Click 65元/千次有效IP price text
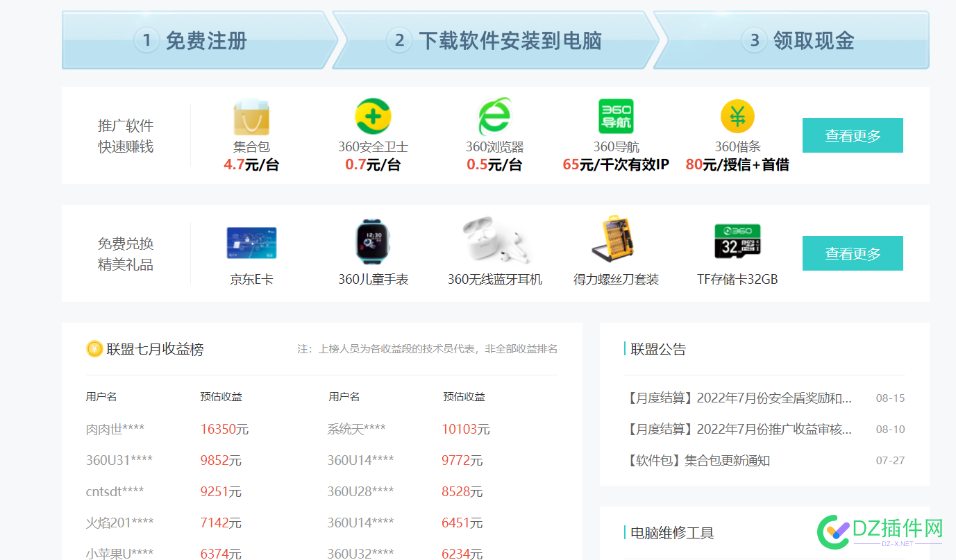 coord(616,165)
